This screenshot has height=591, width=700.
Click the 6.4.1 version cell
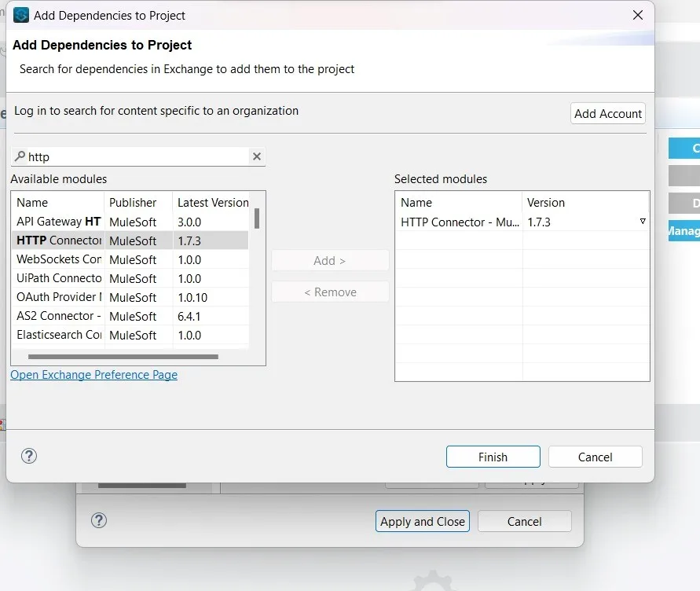click(189, 316)
